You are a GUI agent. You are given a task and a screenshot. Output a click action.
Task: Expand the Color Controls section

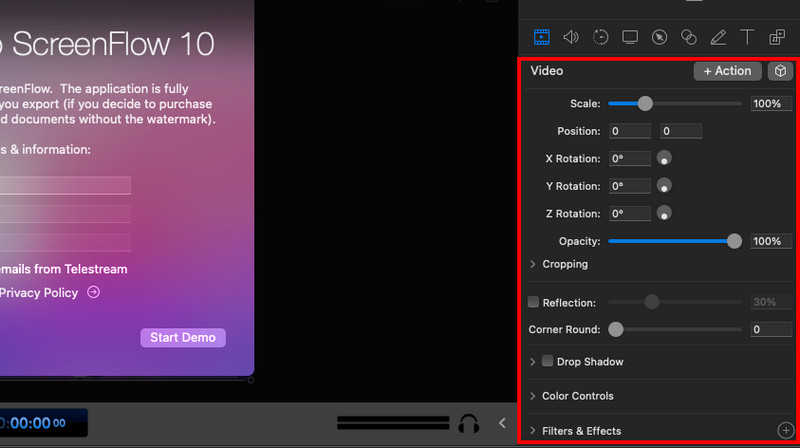tap(533, 396)
